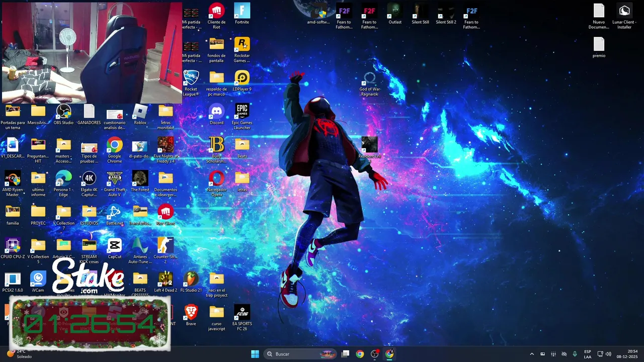Select the curso javascript folder
Viewport: 644px width, 362px height.
(216, 318)
